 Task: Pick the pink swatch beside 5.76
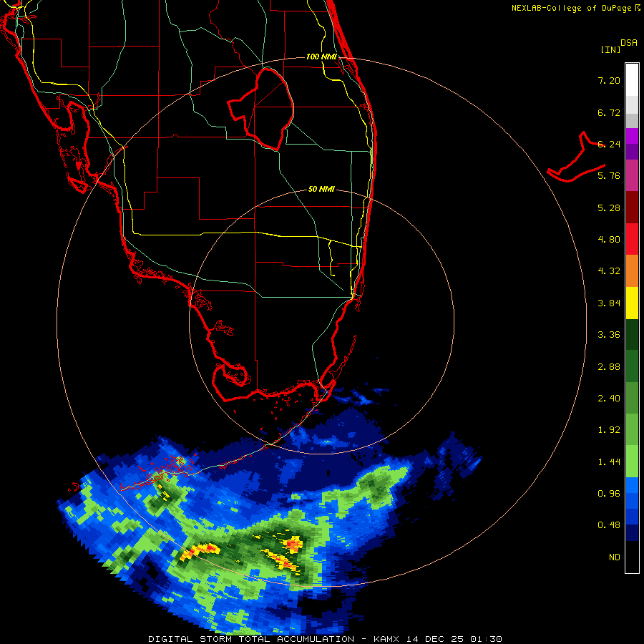click(x=632, y=176)
